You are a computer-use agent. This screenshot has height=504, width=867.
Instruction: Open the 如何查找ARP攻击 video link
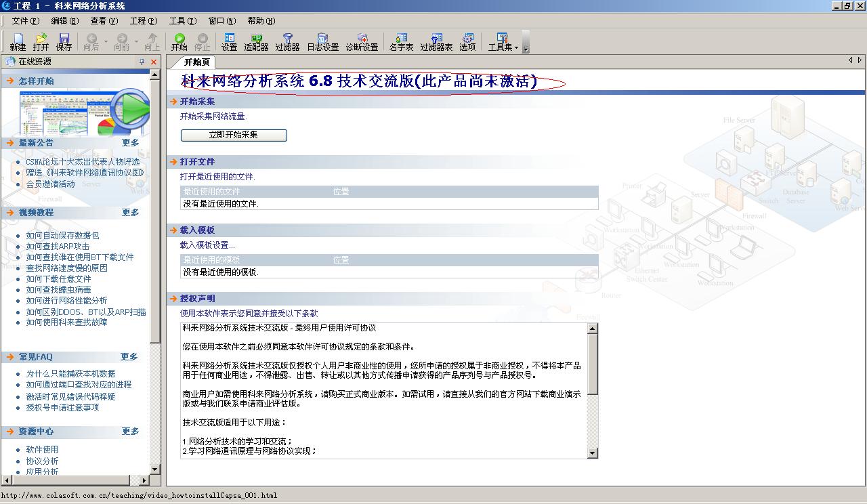click(58, 247)
